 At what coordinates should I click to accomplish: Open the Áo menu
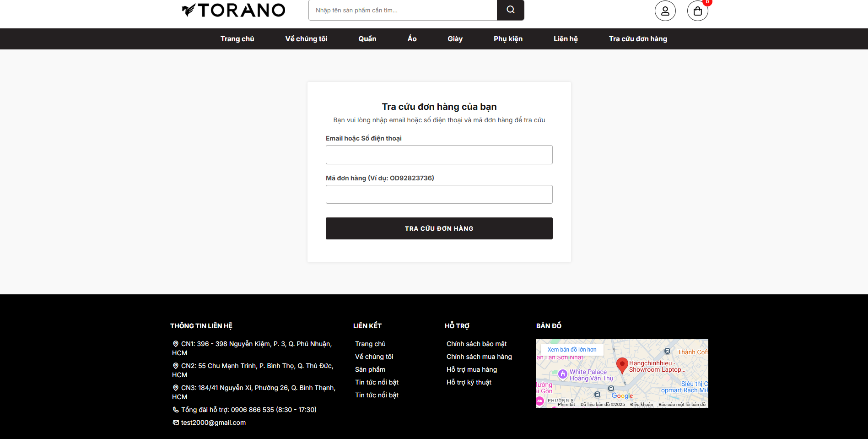click(x=412, y=39)
